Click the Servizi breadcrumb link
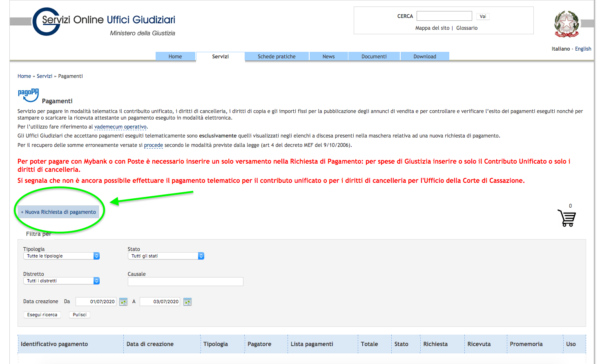 (45, 76)
